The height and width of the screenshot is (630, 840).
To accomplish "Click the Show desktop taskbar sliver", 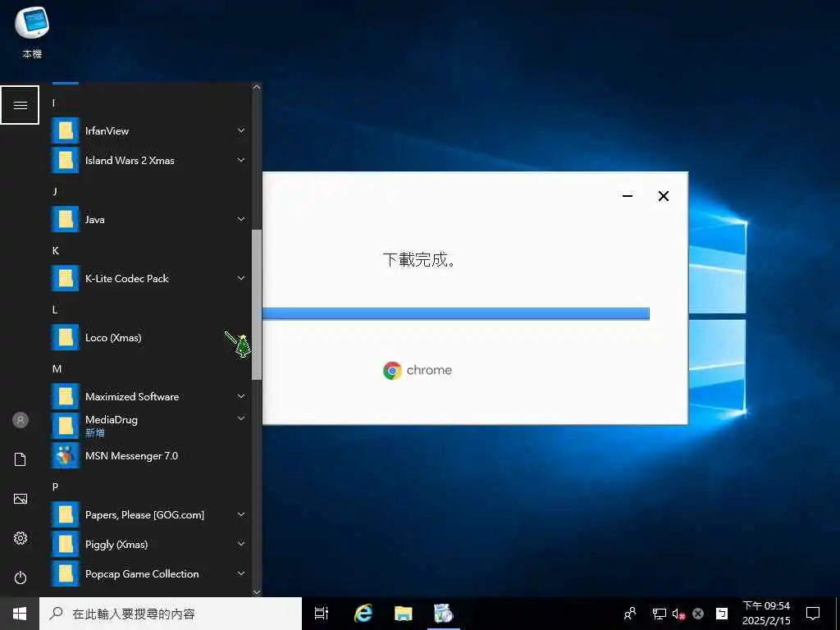I will point(838,614).
